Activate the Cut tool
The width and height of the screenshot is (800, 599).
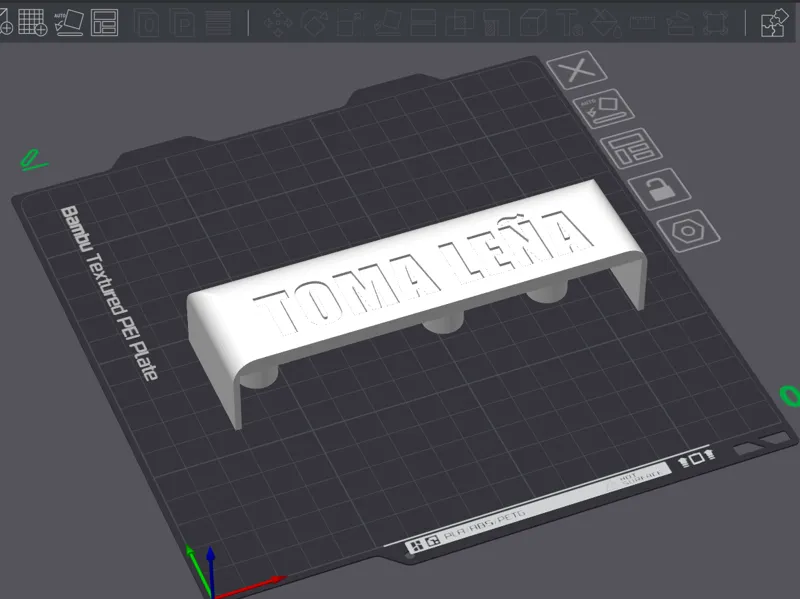(x=423, y=23)
